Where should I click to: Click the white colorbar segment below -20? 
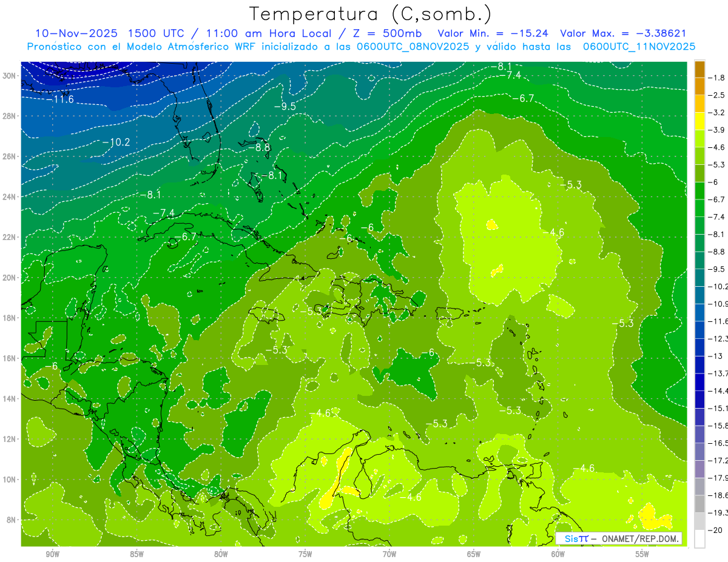(699, 538)
